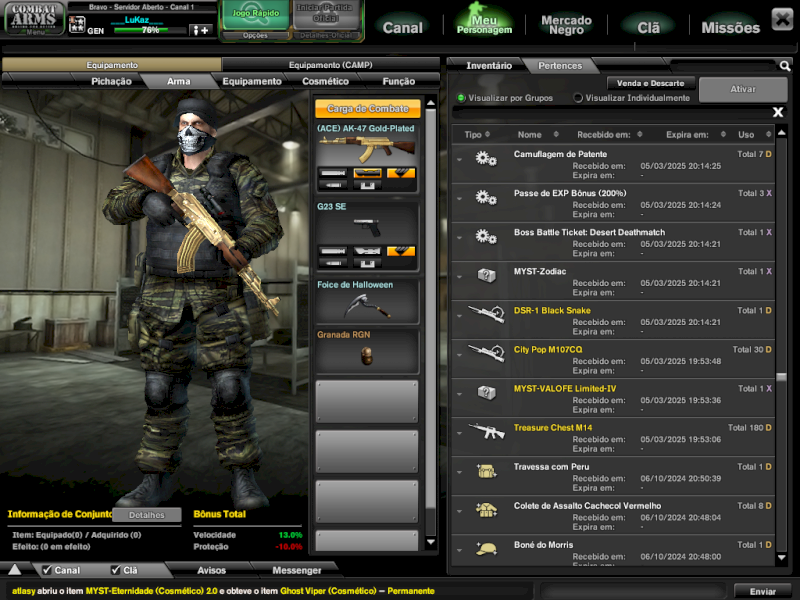Clear the filter with the white X icon
800x600 pixels.
pos(778,112)
